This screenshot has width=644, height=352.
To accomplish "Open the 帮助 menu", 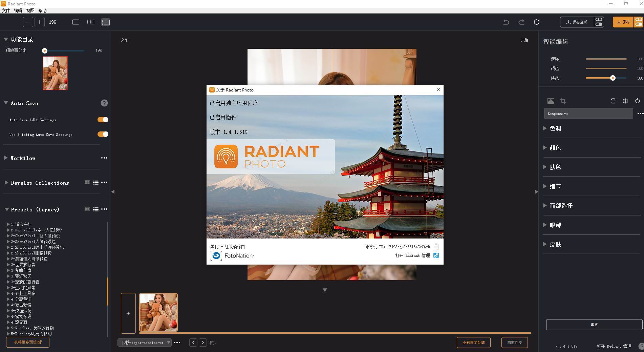I will click(x=42, y=11).
